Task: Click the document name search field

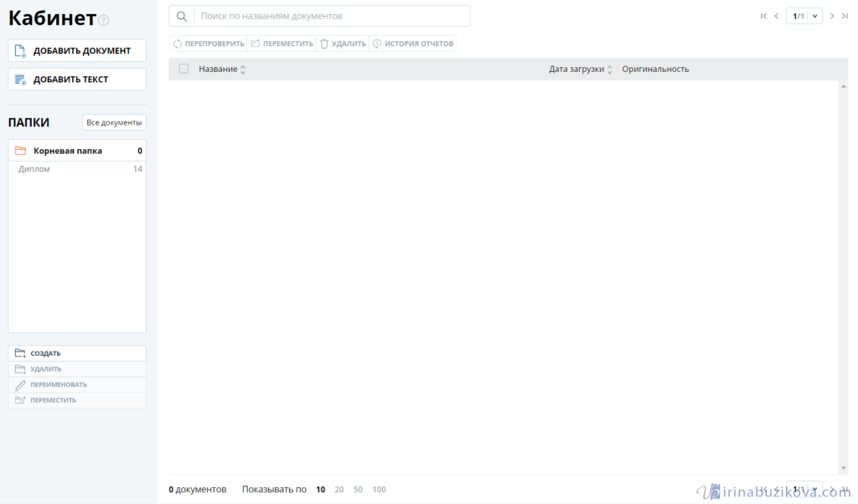Action: tap(332, 16)
